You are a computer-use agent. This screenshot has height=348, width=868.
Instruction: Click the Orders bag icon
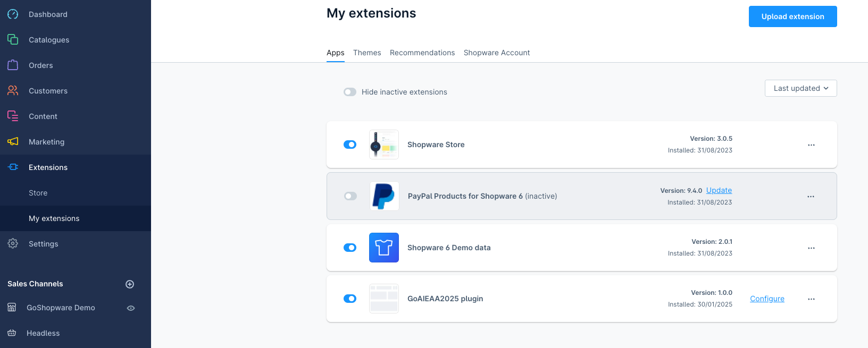tap(13, 65)
